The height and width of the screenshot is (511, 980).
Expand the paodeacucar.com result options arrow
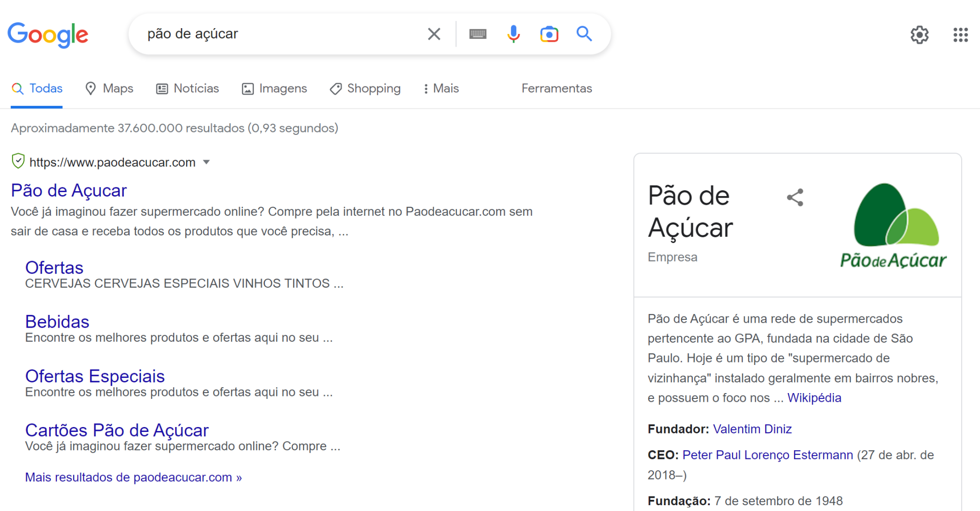point(207,163)
